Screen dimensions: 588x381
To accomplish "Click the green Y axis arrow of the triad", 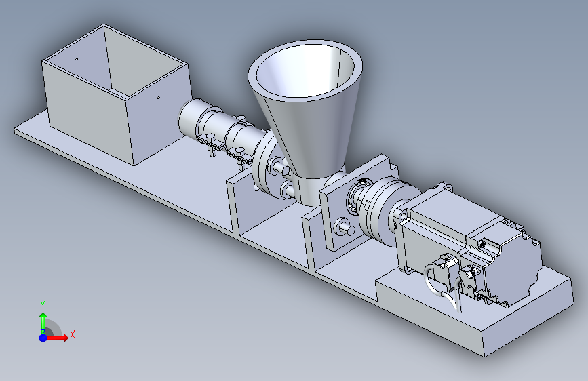I will [x=43, y=322].
